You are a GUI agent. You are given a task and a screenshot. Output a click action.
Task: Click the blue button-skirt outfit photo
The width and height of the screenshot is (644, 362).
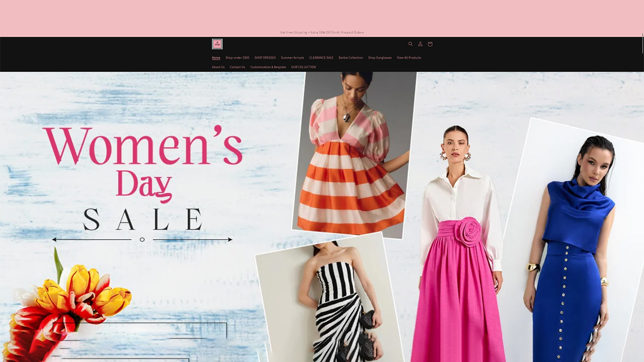[x=574, y=251]
